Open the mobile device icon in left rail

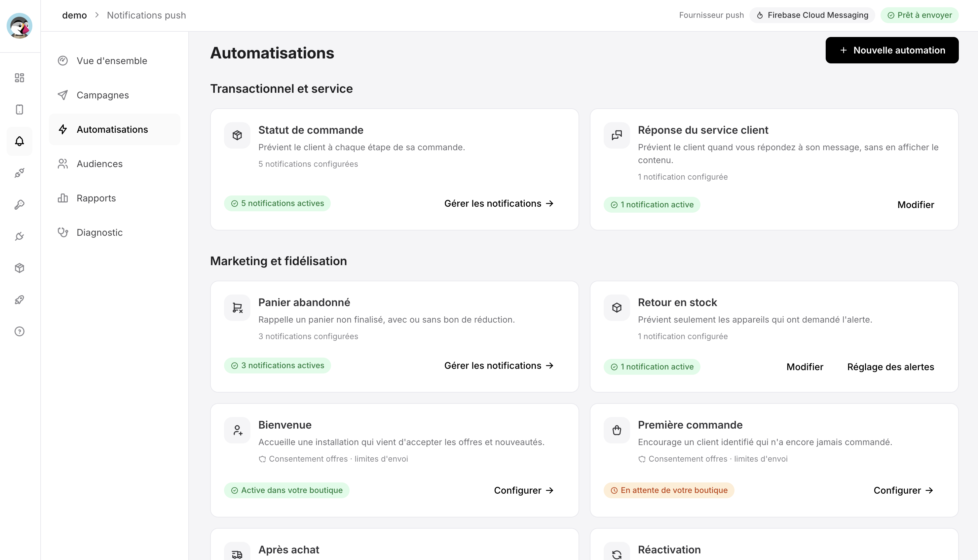[19, 110]
